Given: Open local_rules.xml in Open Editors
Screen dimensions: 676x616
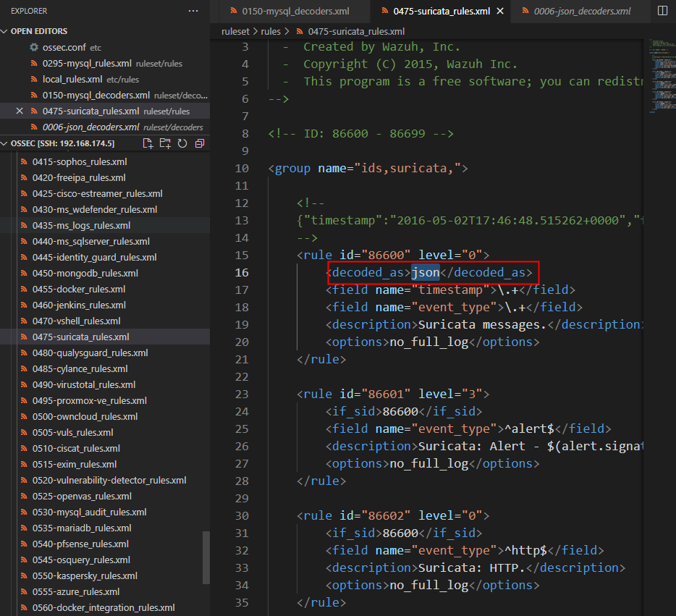Looking at the screenshot, I should 105,80.
